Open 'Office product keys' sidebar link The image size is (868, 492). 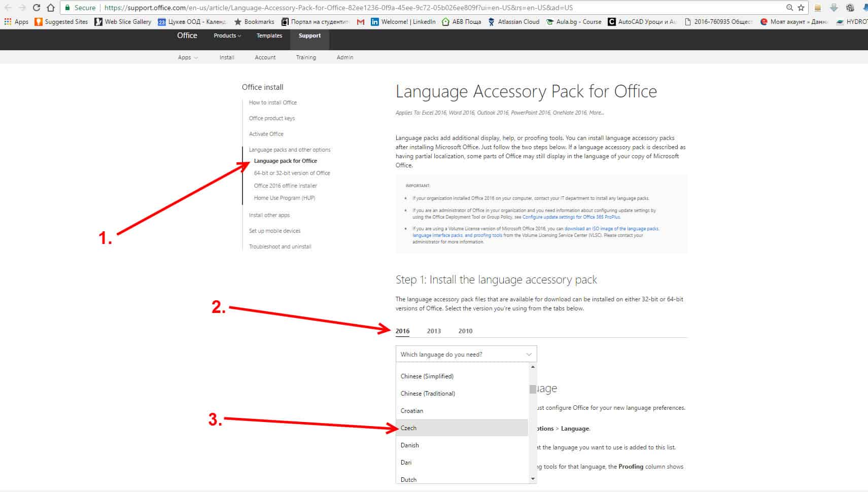272,118
